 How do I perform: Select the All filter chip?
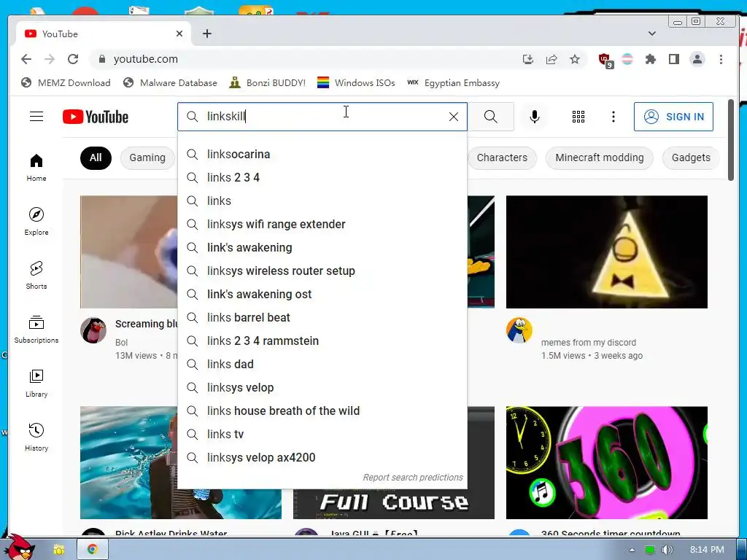coord(96,157)
